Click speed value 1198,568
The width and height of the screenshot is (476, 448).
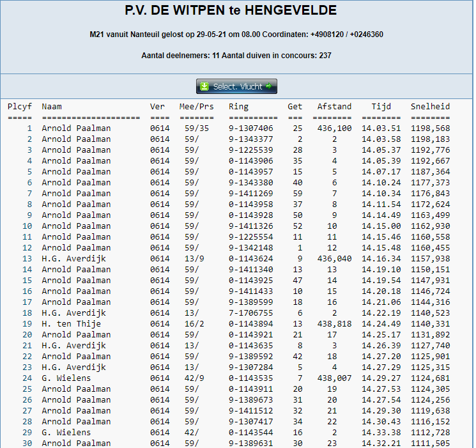pyautogui.click(x=430, y=128)
